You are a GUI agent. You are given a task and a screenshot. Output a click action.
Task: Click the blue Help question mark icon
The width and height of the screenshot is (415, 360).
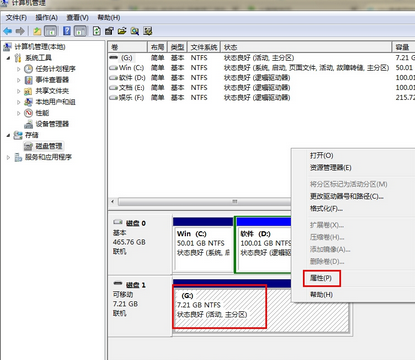(x=67, y=31)
